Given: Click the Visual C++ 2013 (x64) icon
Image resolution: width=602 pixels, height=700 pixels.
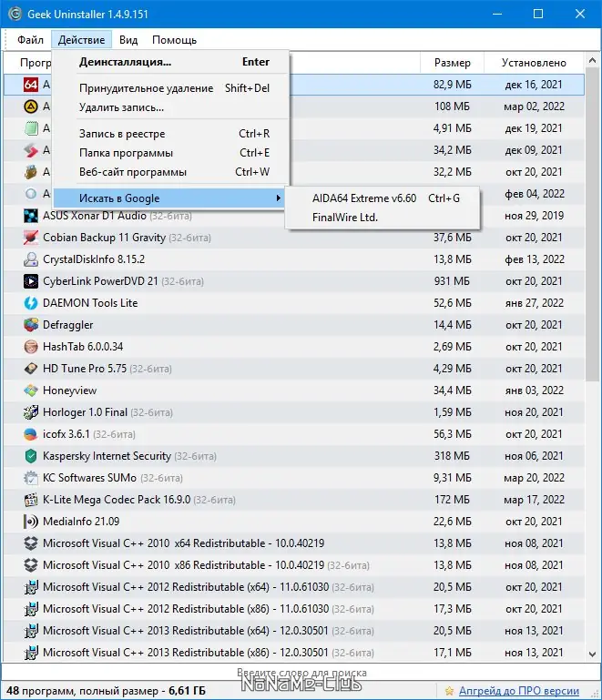Looking at the screenshot, I should (31, 631).
